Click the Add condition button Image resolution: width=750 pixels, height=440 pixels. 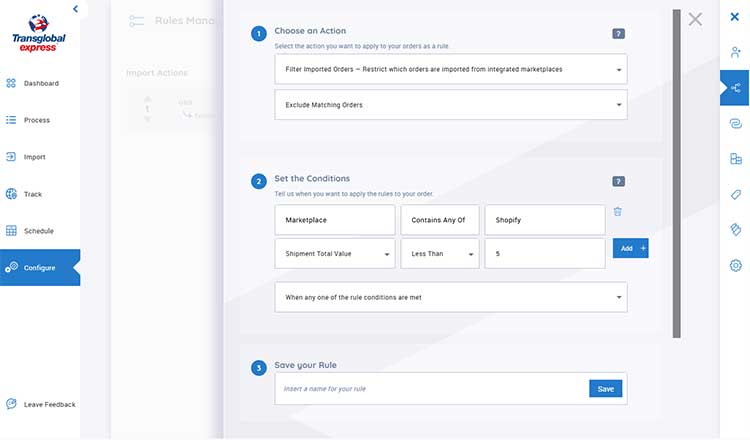coord(630,248)
